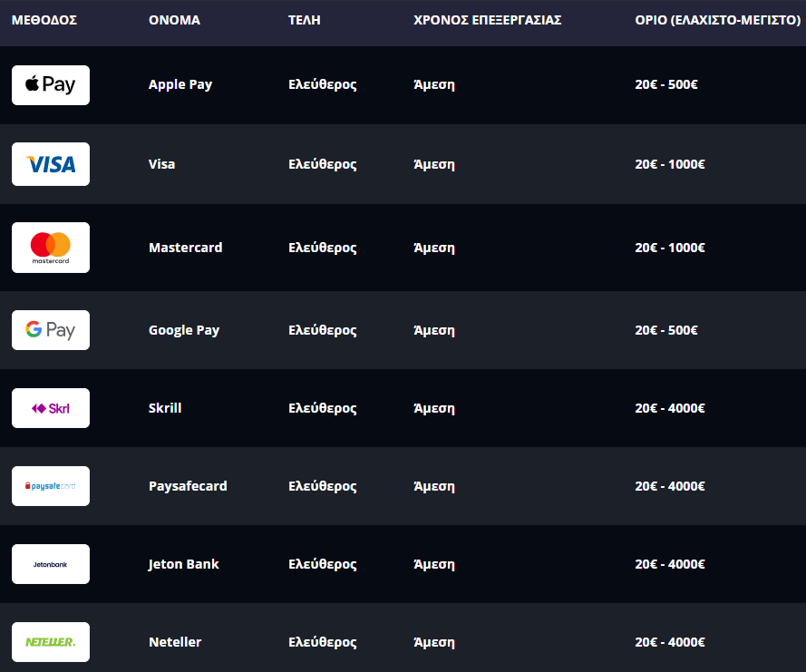
Task: Click Άμεση processing time for Neteller
Action: [434, 642]
